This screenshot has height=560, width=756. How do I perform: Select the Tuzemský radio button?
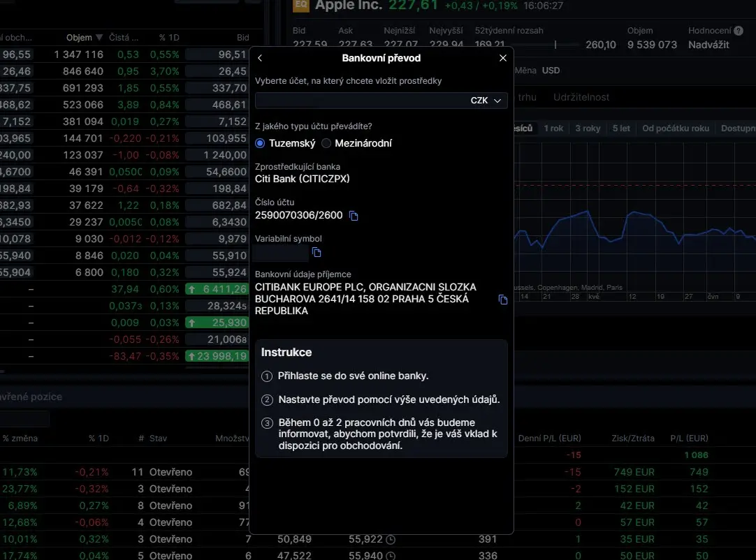(260, 143)
